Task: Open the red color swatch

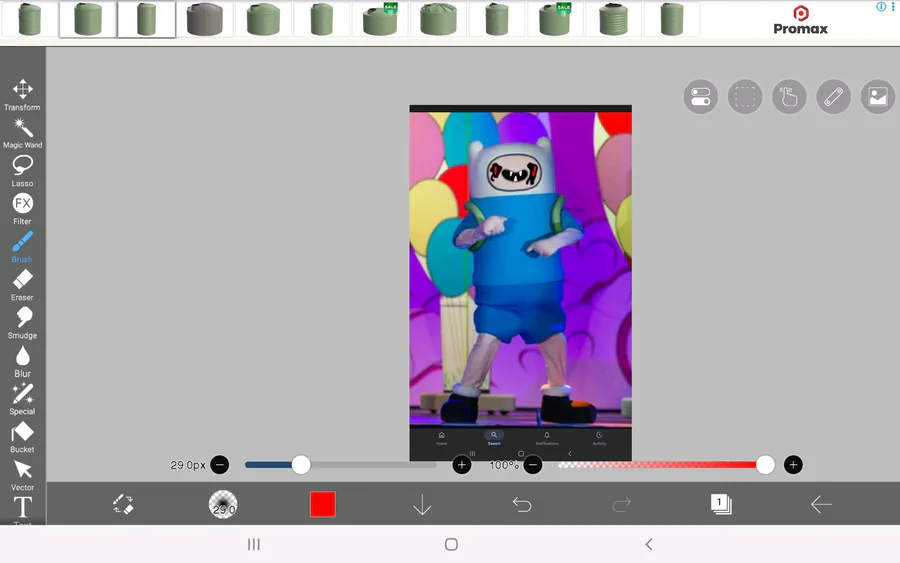Action: [x=323, y=504]
